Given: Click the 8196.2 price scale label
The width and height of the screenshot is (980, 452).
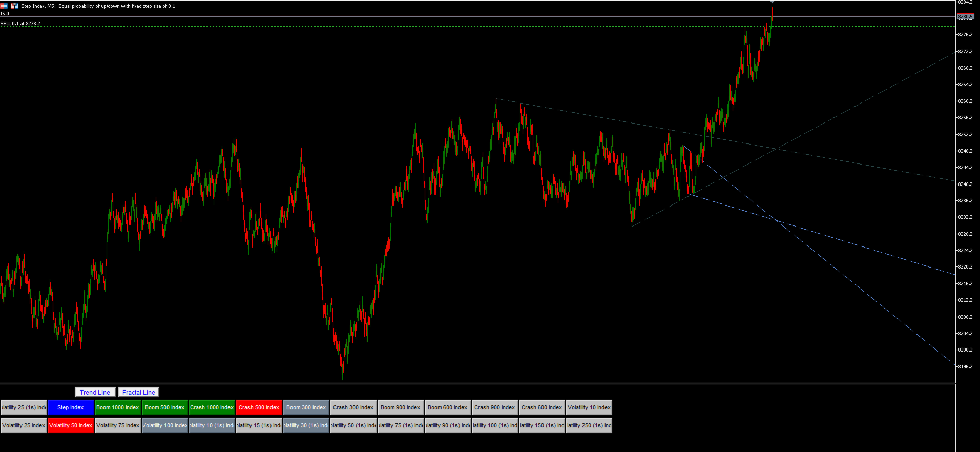Looking at the screenshot, I should pyautogui.click(x=965, y=367).
